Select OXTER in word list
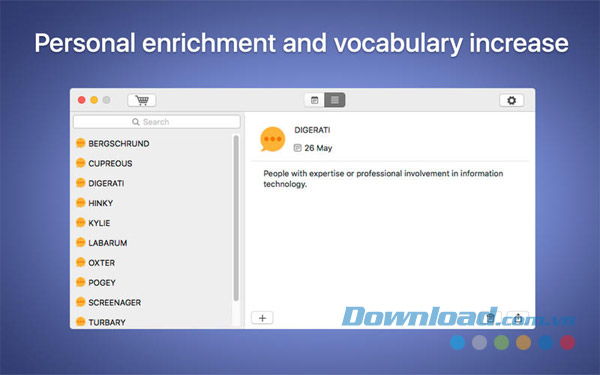This screenshot has height=375, width=600. point(101,263)
